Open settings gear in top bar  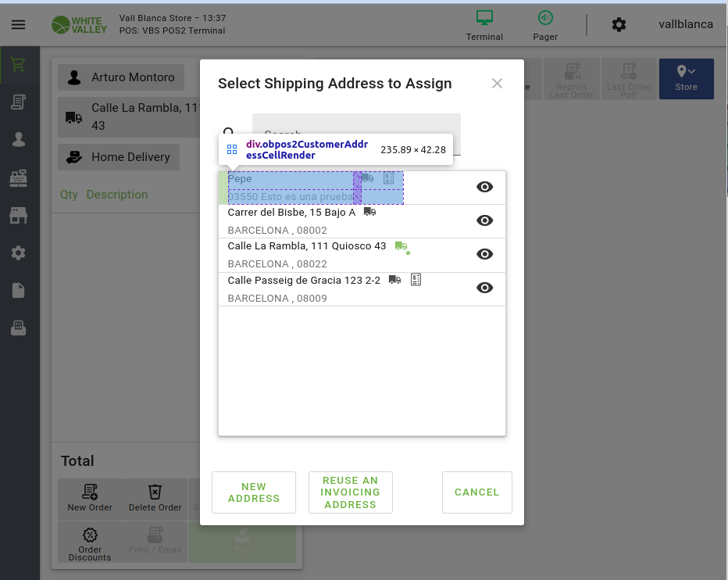coord(619,25)
